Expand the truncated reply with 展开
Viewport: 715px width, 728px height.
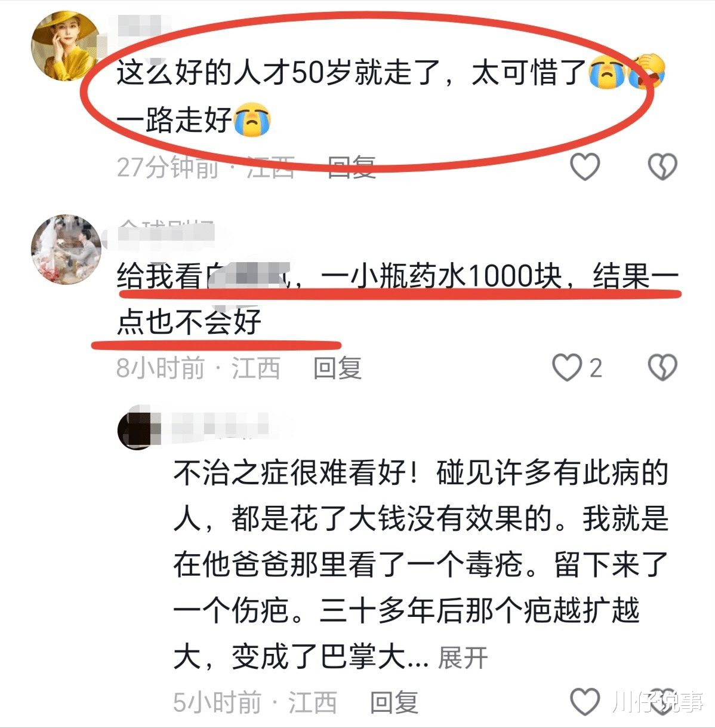coord(463,658)
